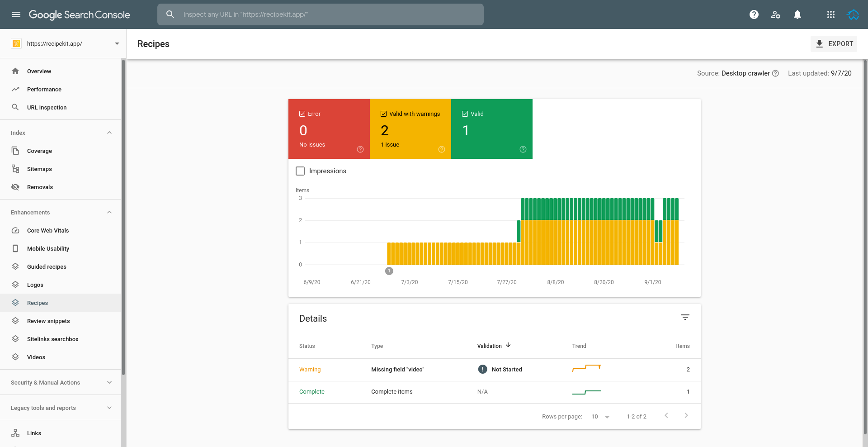Toggle the Error checkbox
Image resolution: width=868 pixels, height=447 pixels.
point(302,114)
